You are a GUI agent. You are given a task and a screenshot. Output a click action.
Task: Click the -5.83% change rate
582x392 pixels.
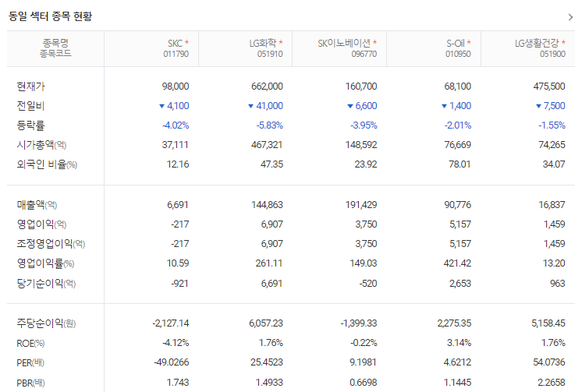[269, 125]
